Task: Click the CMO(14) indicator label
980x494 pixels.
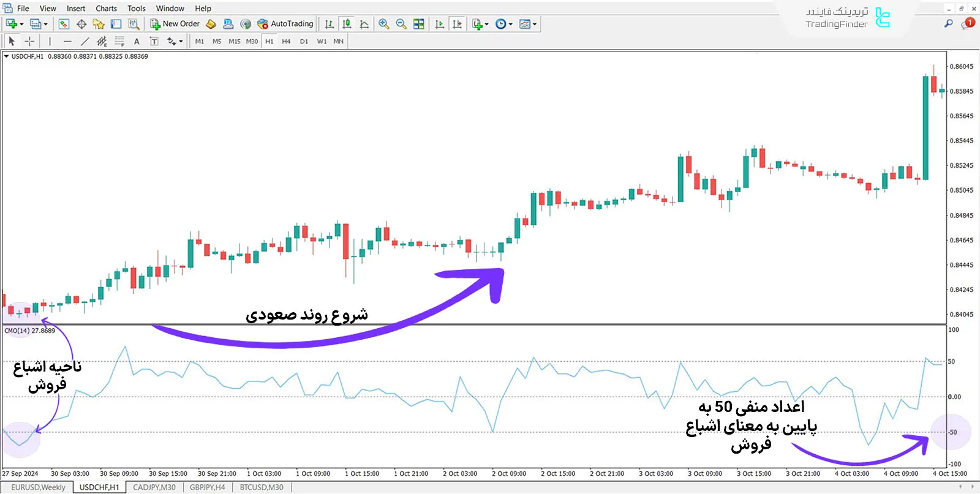Action: click(x=29, y=331)
